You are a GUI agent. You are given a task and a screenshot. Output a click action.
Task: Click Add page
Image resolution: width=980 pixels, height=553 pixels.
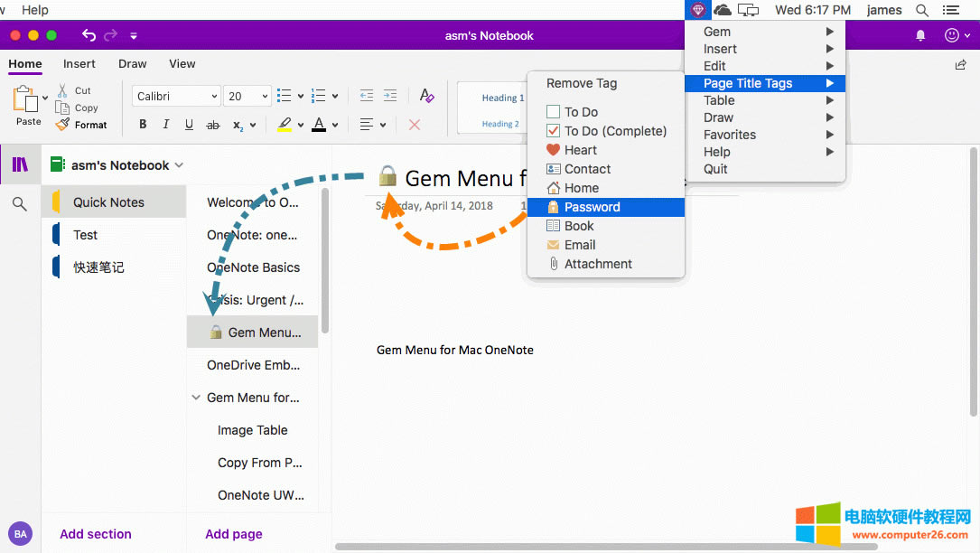point(234,534)
